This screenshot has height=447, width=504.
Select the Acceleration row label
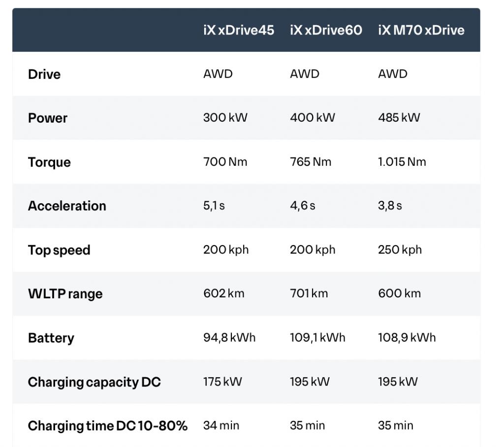point(67,206)
